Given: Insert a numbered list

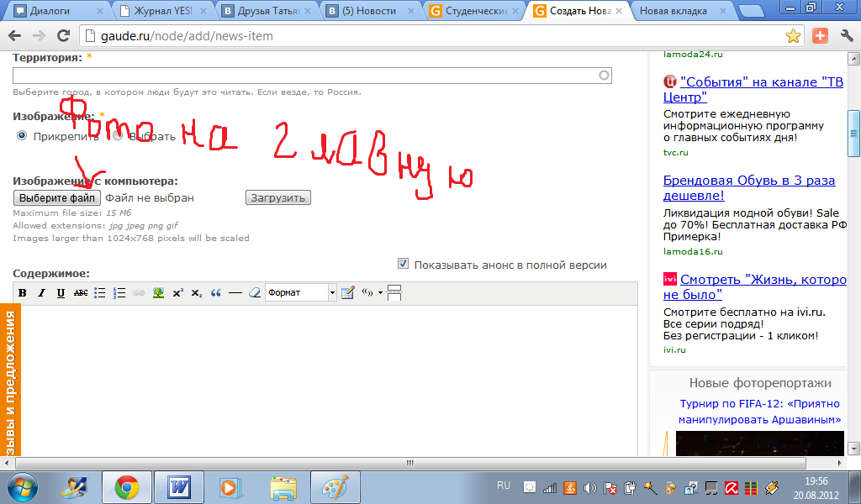Looking at the screenshot, I should (119, 293).
